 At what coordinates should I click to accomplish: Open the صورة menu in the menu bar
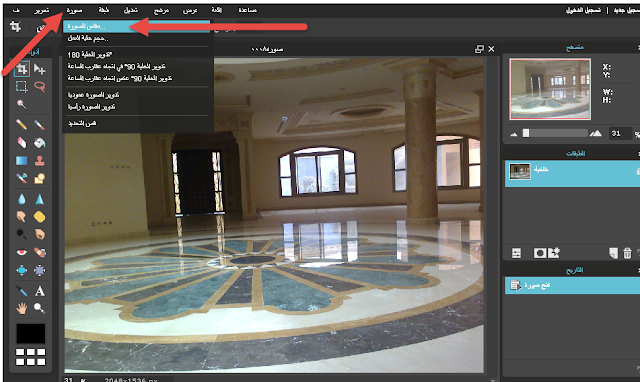point(74,10)
